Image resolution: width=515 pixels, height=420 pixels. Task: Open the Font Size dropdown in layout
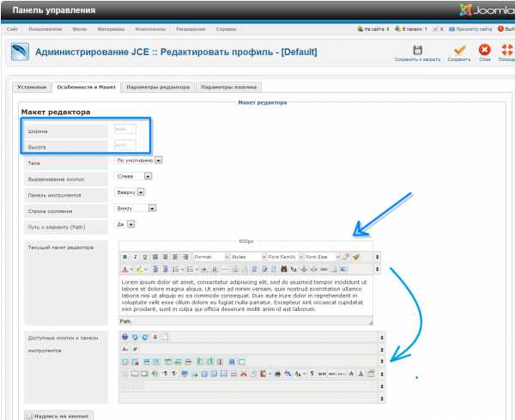[322, 257]
